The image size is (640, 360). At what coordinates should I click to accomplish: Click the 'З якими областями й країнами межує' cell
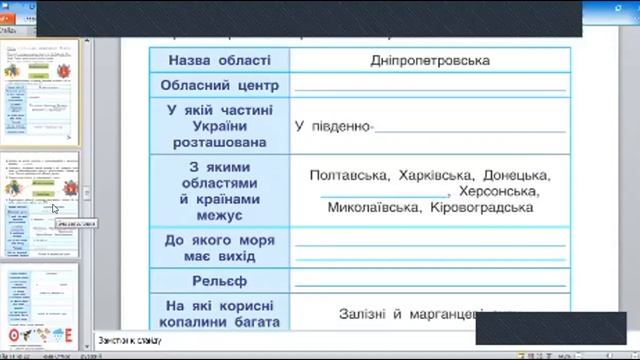(220, 191)
